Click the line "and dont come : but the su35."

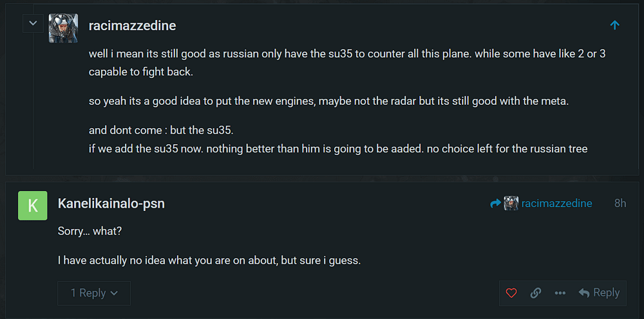161,130
